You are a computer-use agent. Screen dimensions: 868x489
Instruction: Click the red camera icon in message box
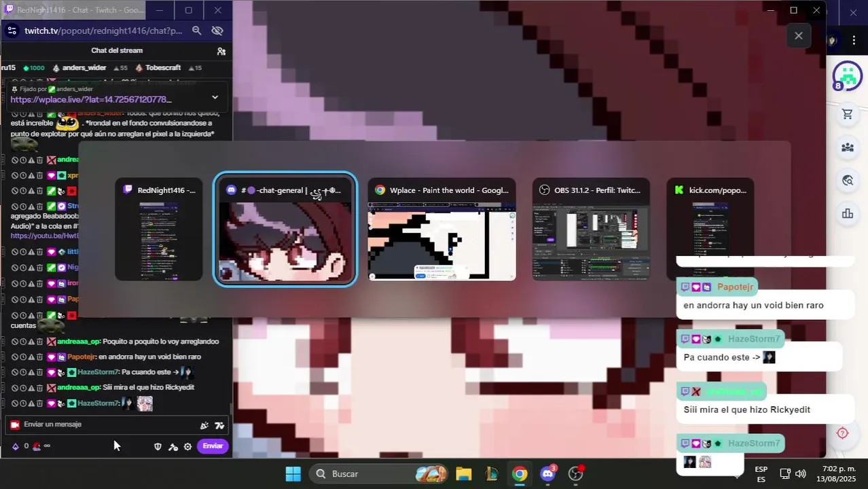15,425
